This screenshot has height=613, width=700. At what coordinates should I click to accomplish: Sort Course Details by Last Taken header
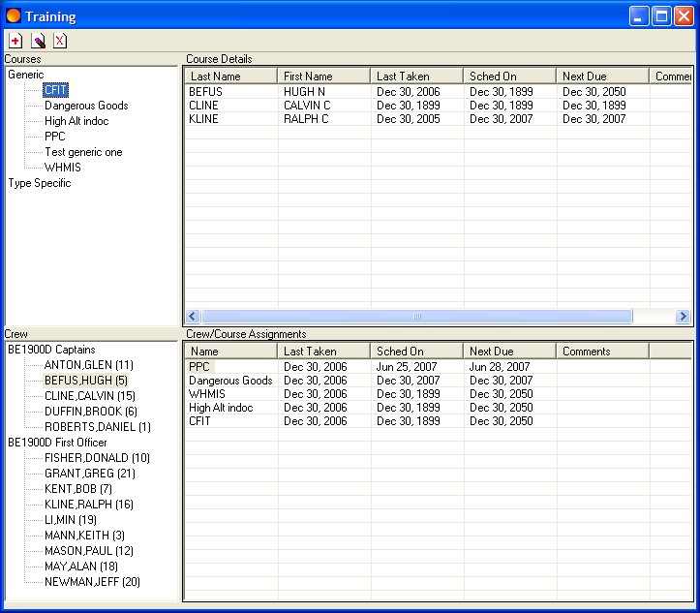416,77
